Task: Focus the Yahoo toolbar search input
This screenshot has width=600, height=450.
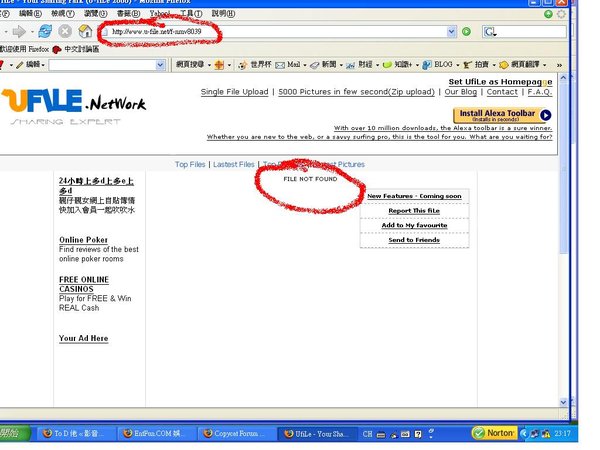Action: coord(103,65)
